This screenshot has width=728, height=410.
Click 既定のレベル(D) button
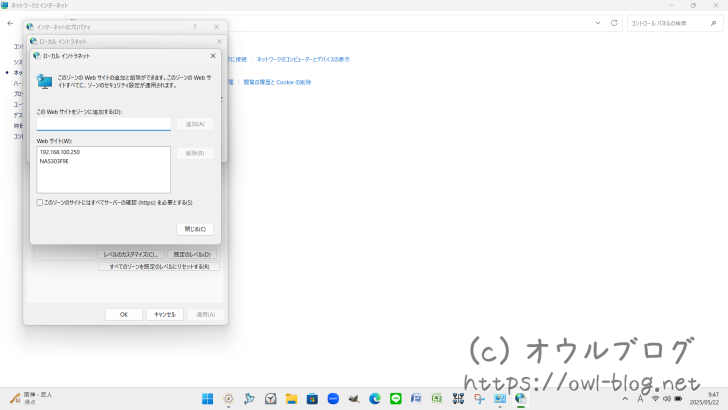(x=192, y=254)
